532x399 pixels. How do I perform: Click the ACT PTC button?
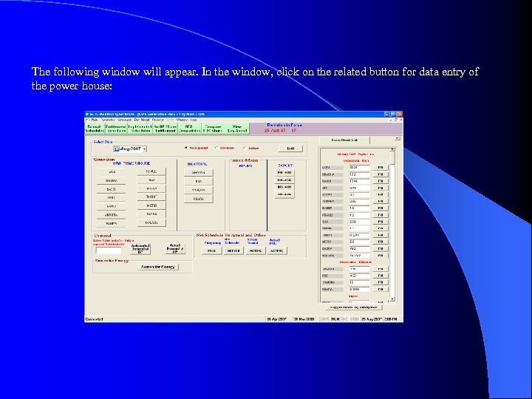pyautogui.click(x=277, y=250)
